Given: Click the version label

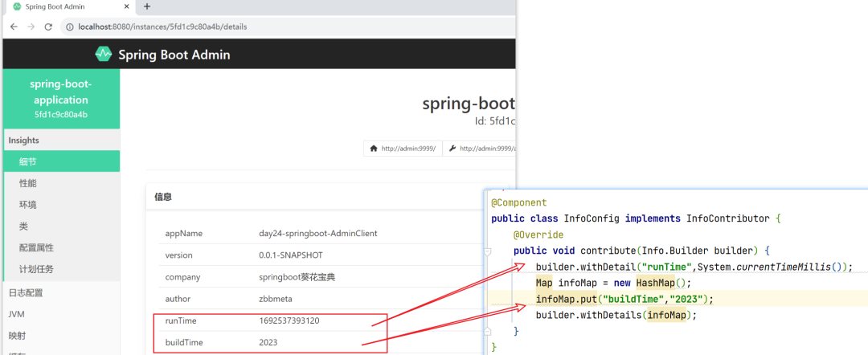Looking at the screenshot, I should point(178,255).
